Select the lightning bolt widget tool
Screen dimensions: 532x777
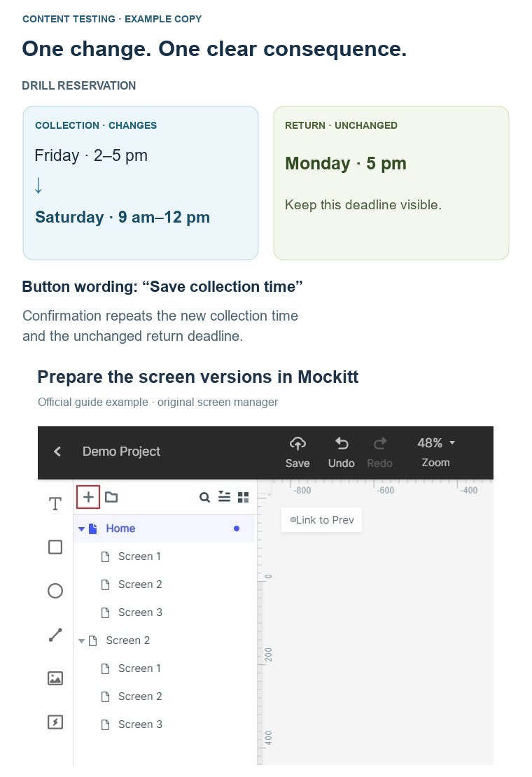pyautogui.click(x=55, y=722)
